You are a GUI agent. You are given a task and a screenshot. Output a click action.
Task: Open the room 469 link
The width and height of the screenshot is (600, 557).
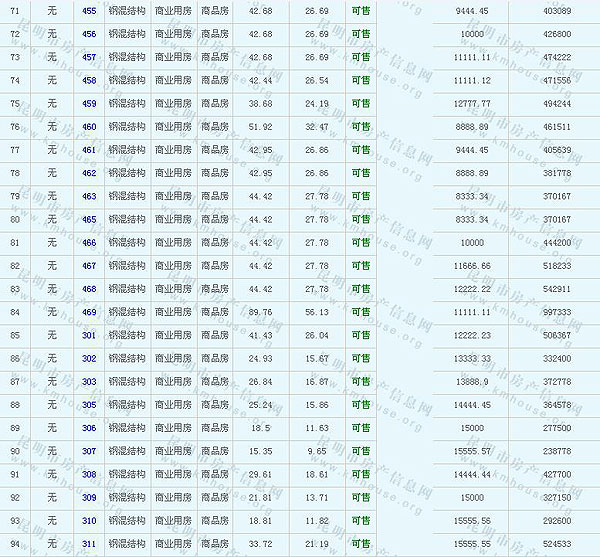tap(90, 312)
